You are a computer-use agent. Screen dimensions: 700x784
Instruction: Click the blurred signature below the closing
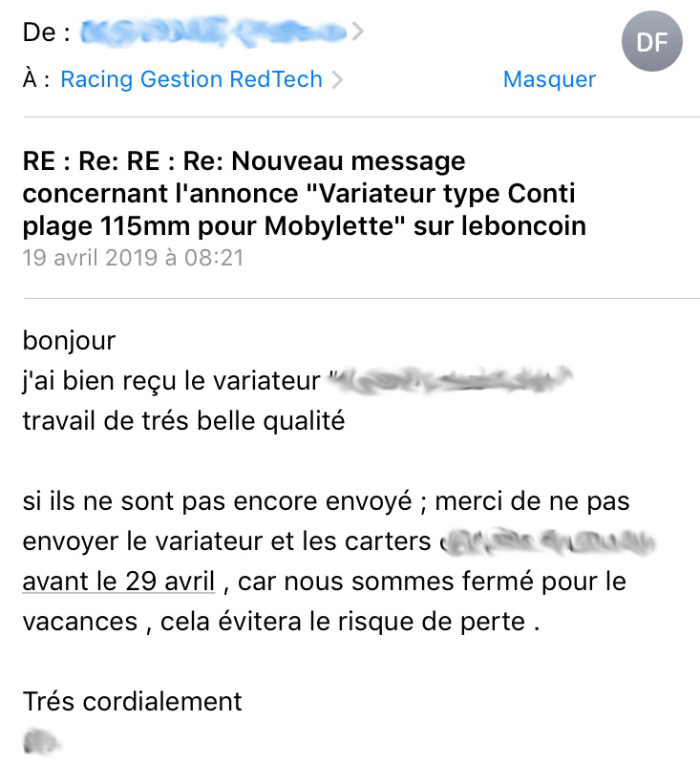(41, 741)
